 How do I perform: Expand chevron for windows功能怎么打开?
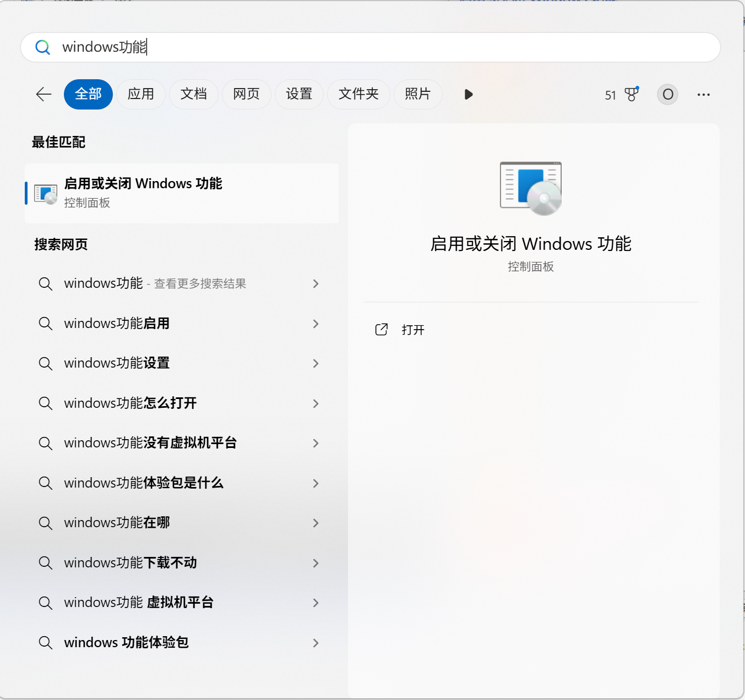click(316, 403)
